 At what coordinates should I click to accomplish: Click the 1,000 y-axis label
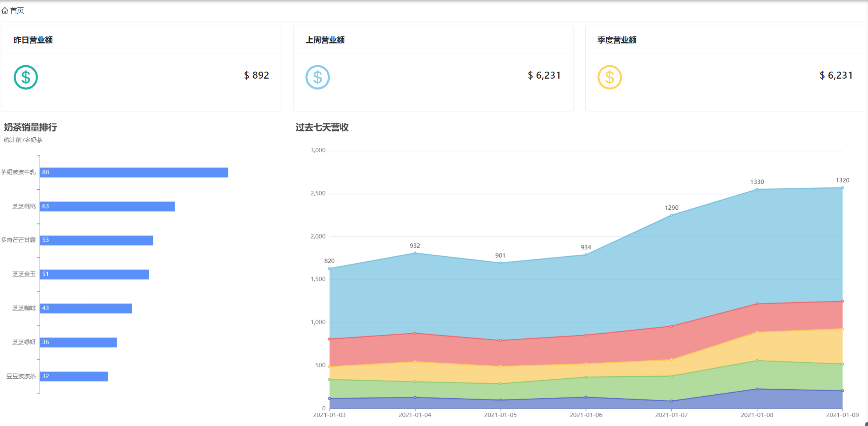(318, 322)
